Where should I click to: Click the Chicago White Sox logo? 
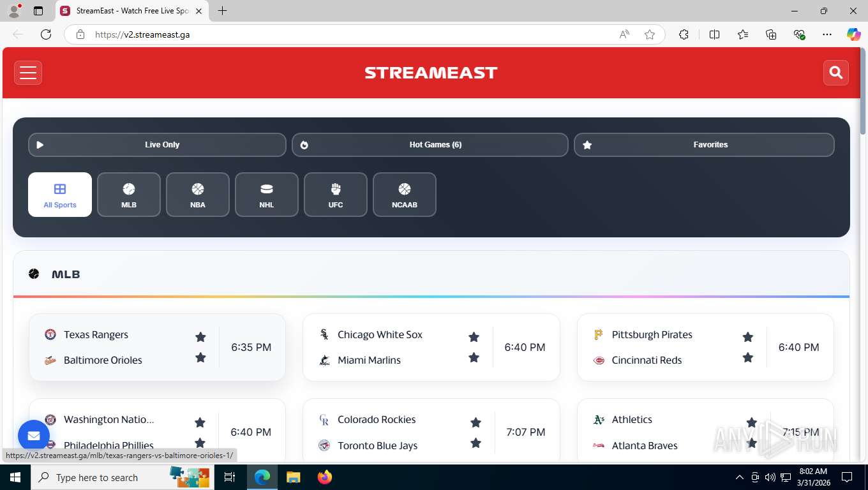coord(324,334)
